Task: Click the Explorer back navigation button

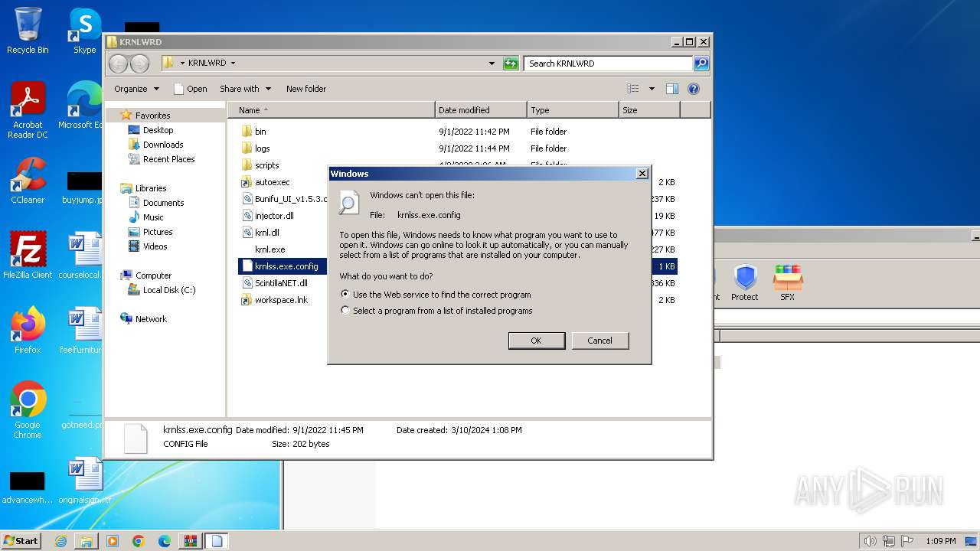Action: tap(118, 64)
